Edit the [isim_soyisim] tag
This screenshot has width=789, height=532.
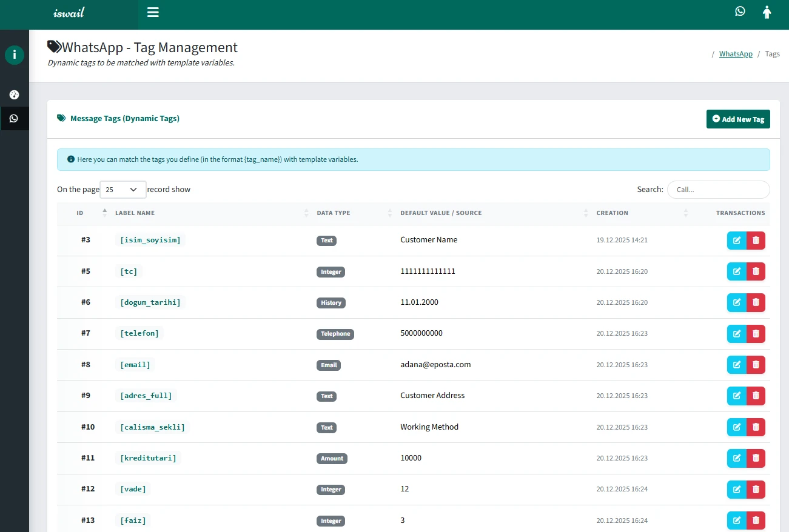(x=736, y=241)
